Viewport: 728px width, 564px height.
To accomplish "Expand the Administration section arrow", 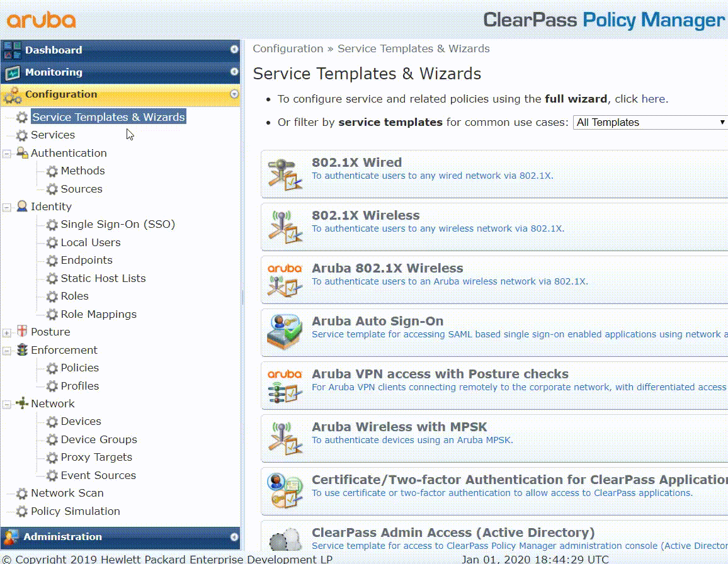I will point(234,536).
